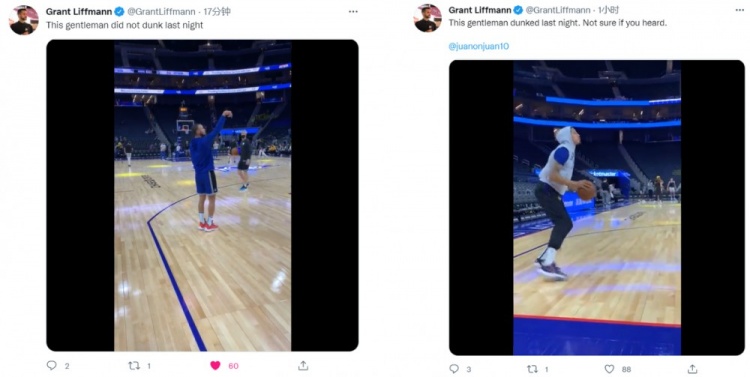Unlike the tweet with 60 likes
Image resolution: width=750 pixels, height=377 pixels.
(x=215, y=366)
